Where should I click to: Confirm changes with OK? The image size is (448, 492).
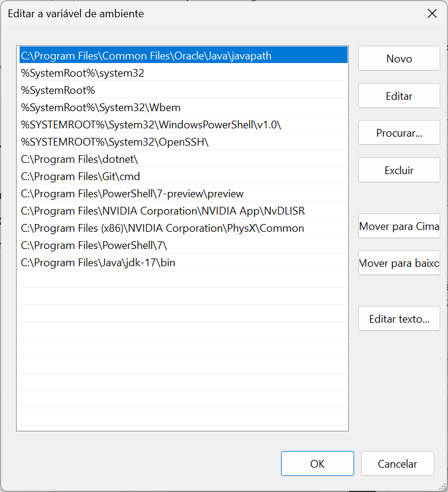[317, 464]
